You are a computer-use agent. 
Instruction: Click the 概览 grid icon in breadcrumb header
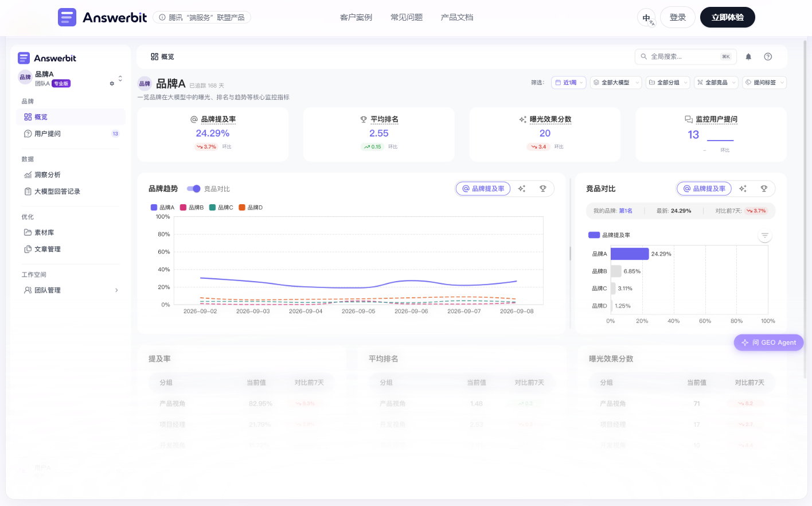pos(154,57)
